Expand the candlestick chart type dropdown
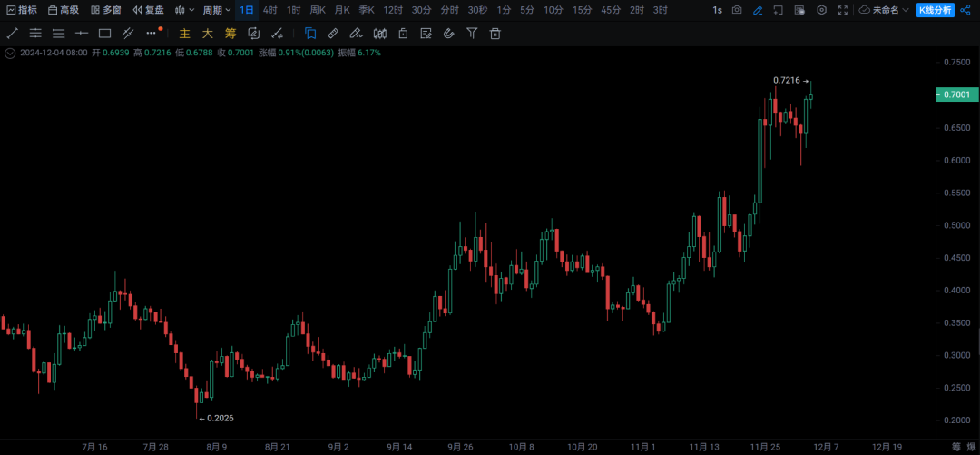Image resolution: width=980 pixels, height=455 pixels. [184, 10]
